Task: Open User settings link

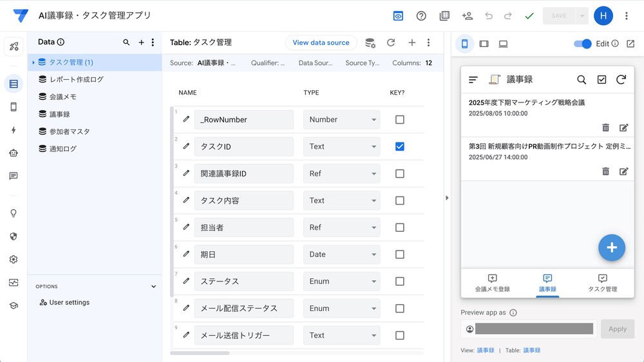Action: [69, 303]
